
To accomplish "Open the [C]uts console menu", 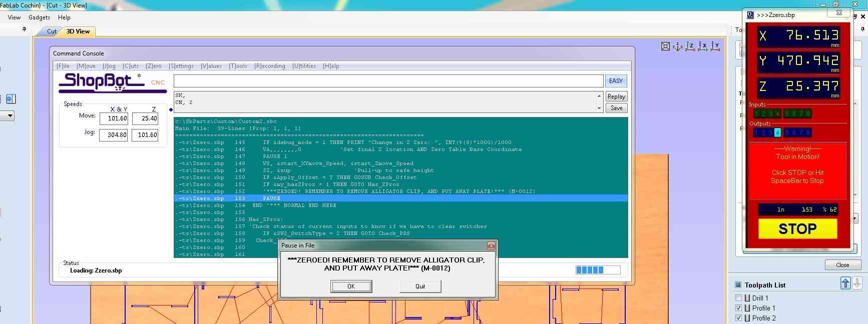I will coord(131,66).
